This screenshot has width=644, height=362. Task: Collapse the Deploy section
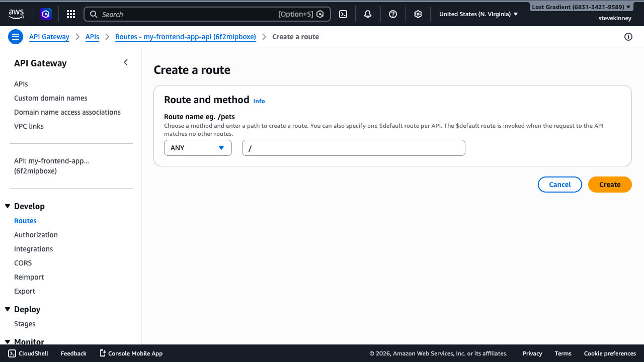pos(8,309)
